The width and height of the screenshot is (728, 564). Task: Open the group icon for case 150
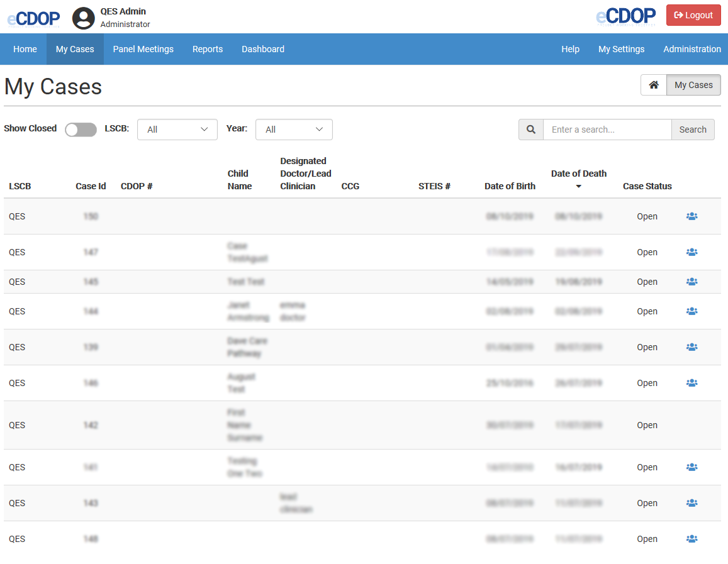[692, 216]
